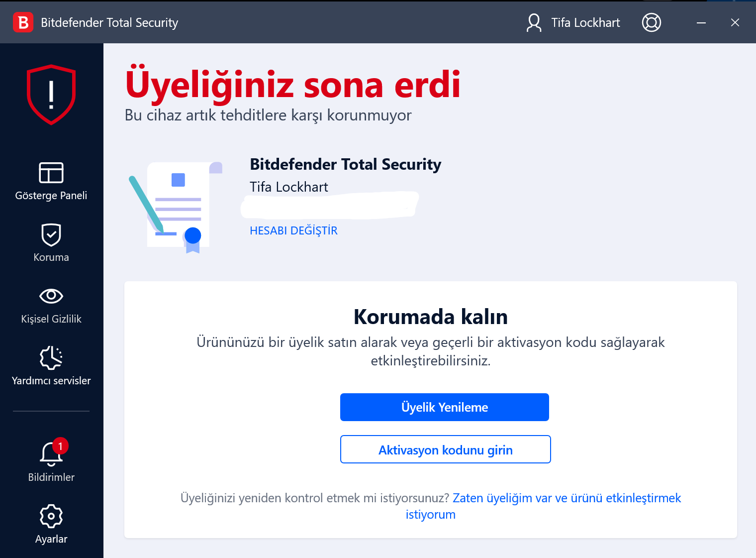Viewport: 756px width, 558px height.
Task: Open Ayarlar settings gear icon
Action: [x=51, y=516]
